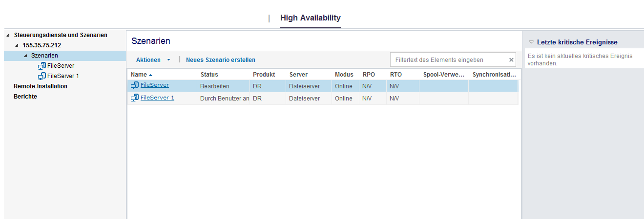Sort the table by the Produkt column

click(x=264, y=75)
